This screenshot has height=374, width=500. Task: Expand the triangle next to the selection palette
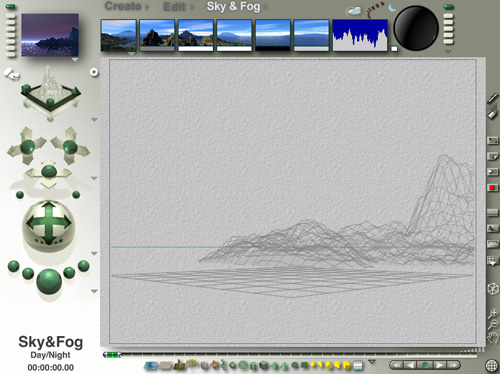click(372, 362)
